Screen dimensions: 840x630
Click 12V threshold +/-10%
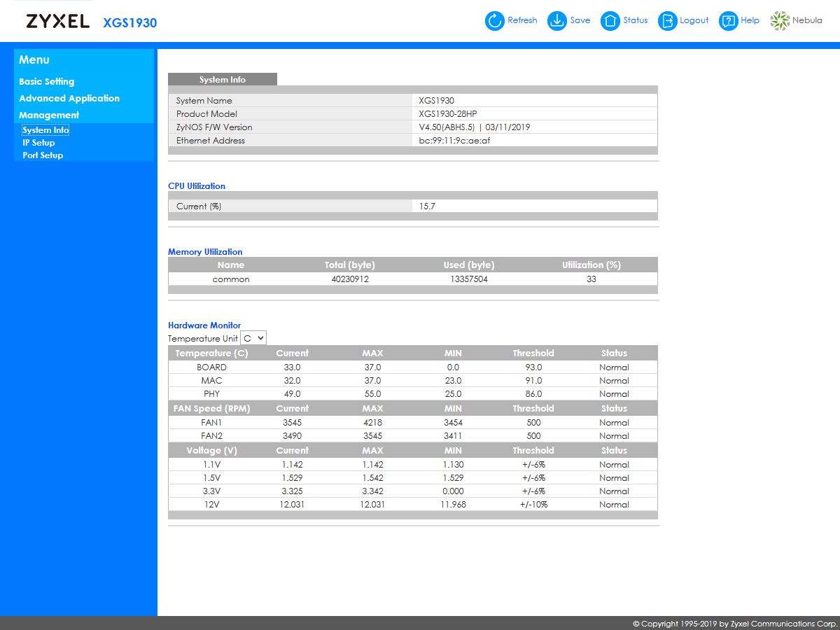pos(533,505)
